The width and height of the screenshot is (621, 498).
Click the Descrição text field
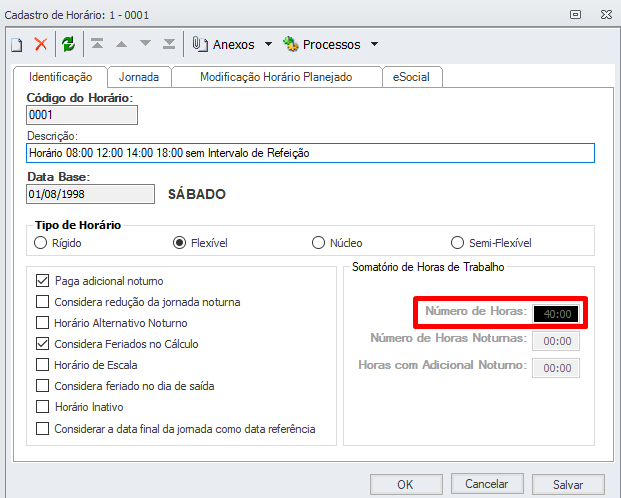pos(310,153)
